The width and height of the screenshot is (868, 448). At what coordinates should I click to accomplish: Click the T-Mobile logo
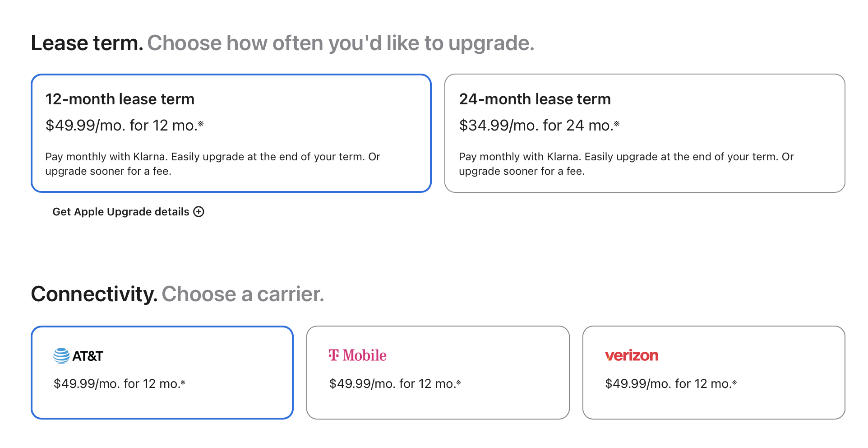[x=357, y=355]
